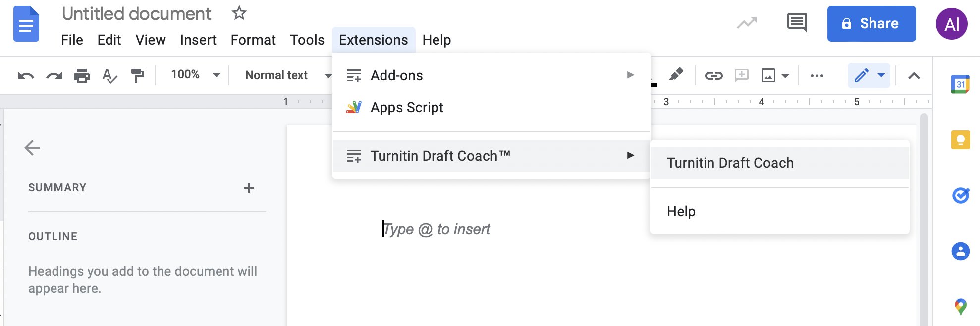Viewport: 980px width, 326px height.
Task: Open the 100% zoom dropdown
Action: click(x=195, y=75)
